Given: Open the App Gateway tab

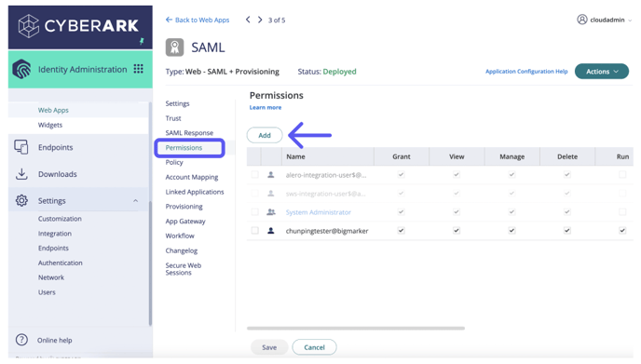Looking at the screenshot, I should click(x=185, y=221).
